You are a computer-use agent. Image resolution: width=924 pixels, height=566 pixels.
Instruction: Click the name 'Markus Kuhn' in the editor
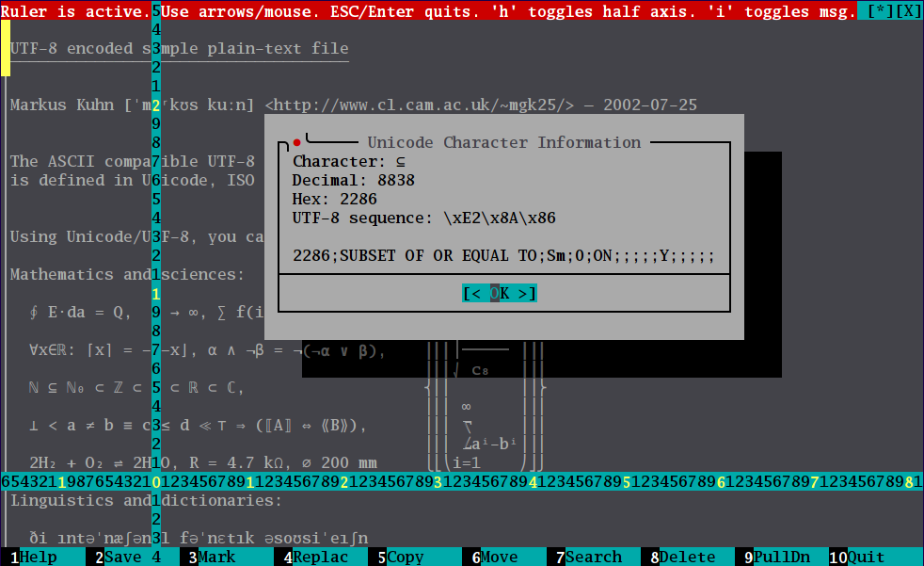click(62, 105)
